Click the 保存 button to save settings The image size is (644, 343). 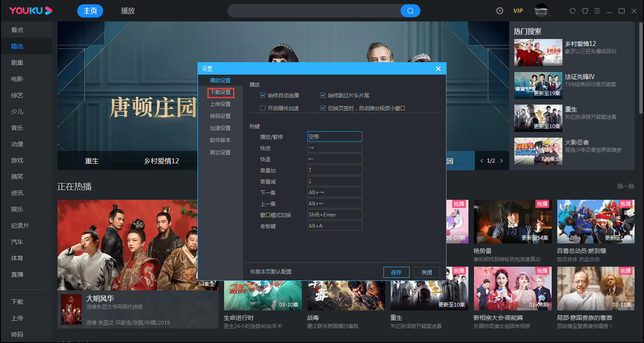coord(396,272)
